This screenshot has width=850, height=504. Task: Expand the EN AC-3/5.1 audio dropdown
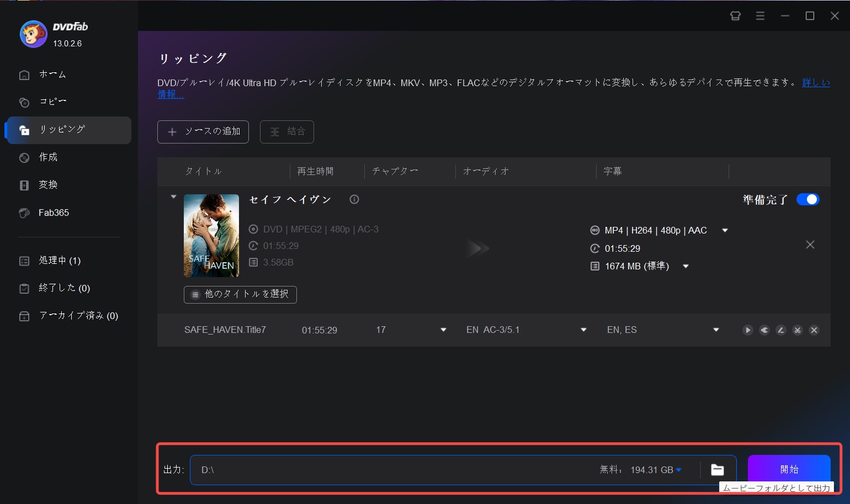point(583,330)
